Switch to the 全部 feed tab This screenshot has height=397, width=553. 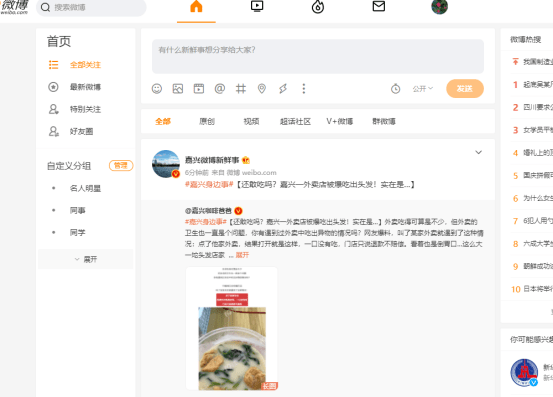(163, 122)
